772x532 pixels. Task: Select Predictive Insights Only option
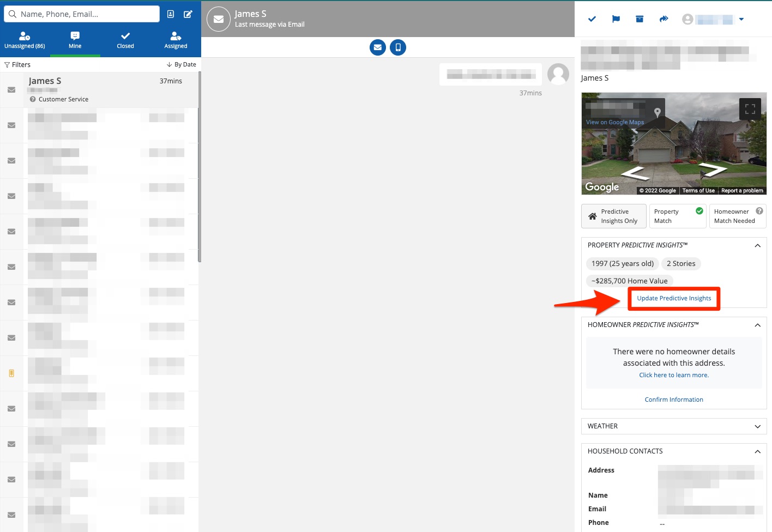click(x=614, y=216)
